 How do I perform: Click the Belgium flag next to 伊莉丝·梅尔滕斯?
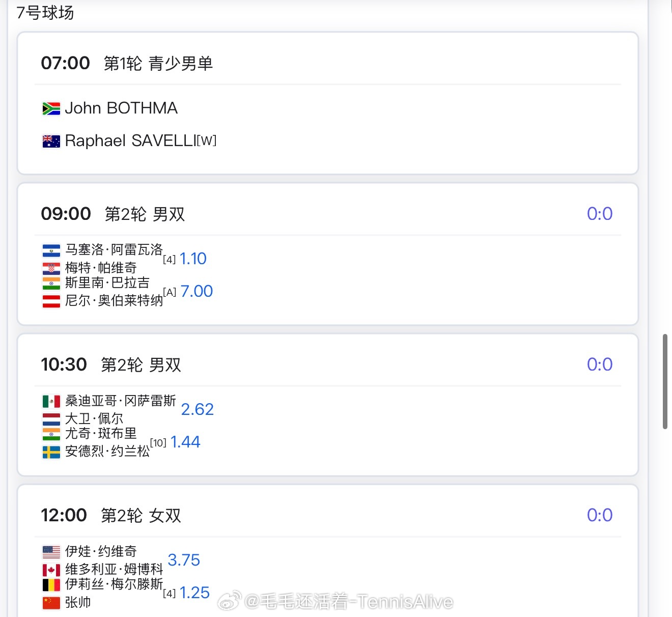tap(51, 584)
